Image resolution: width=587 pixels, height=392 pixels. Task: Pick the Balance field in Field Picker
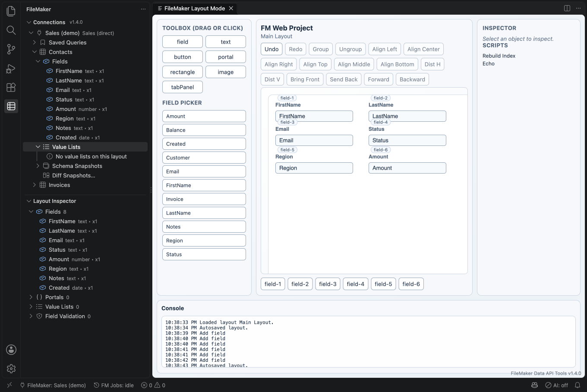point(204,130)
